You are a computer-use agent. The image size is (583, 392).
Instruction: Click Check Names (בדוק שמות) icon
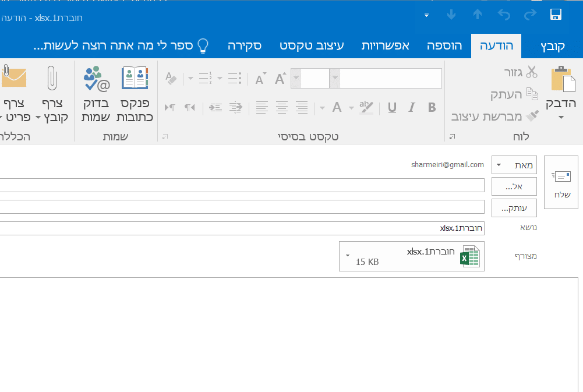click(96, 79)
